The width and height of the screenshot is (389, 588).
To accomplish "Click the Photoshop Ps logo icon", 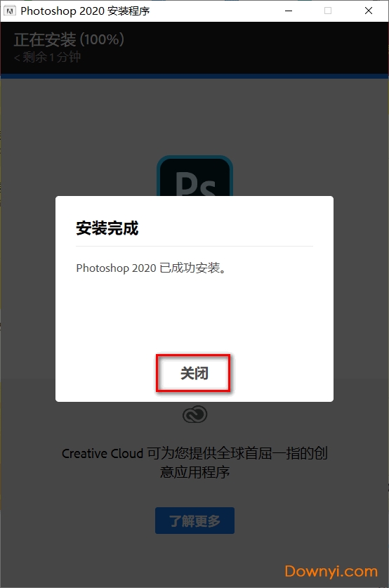I will (x=195, y=176).
